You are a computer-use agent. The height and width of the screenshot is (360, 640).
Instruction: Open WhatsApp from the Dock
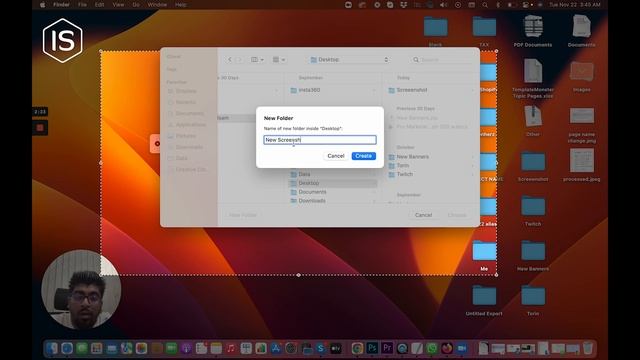432,348
